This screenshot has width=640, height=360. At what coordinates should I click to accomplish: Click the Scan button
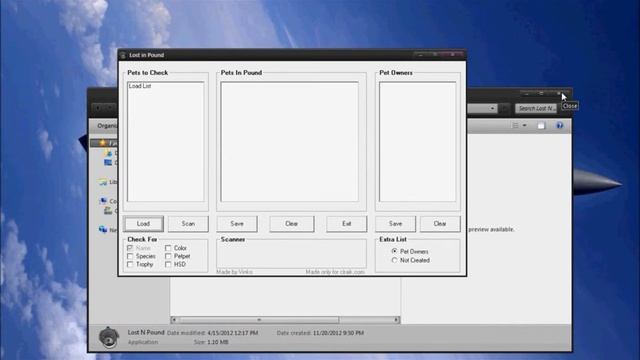click(188, 224)
